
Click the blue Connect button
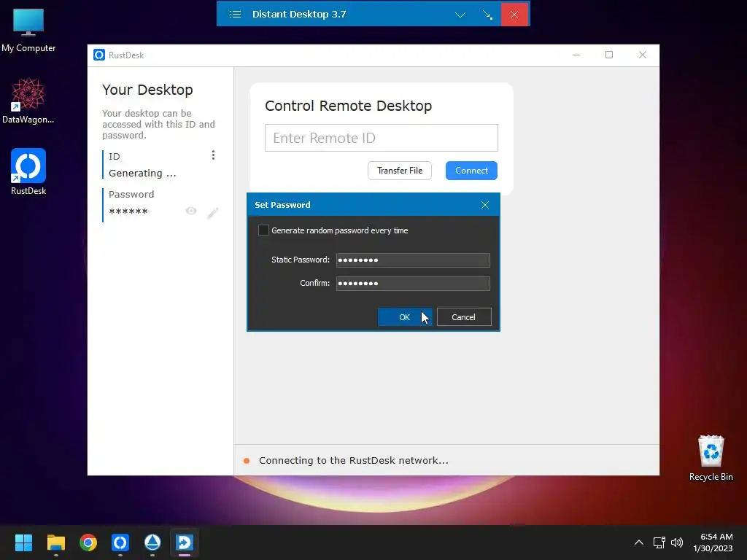pos(471,171)
